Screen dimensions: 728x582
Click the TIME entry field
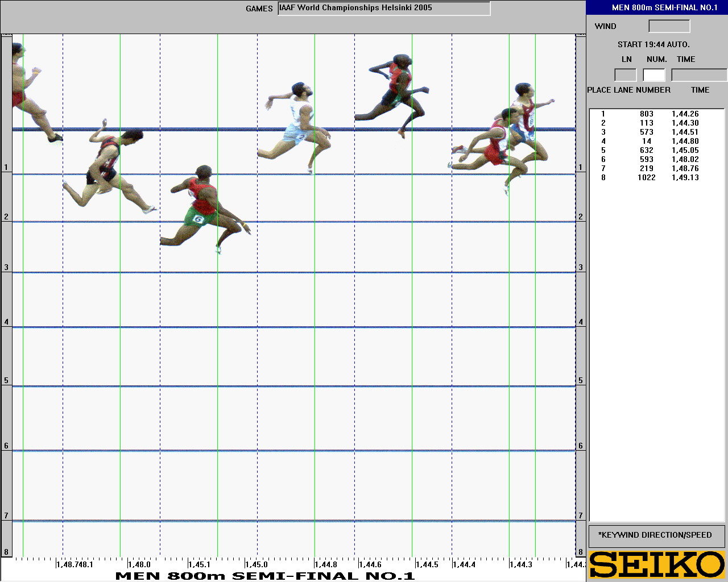[698, 75]
